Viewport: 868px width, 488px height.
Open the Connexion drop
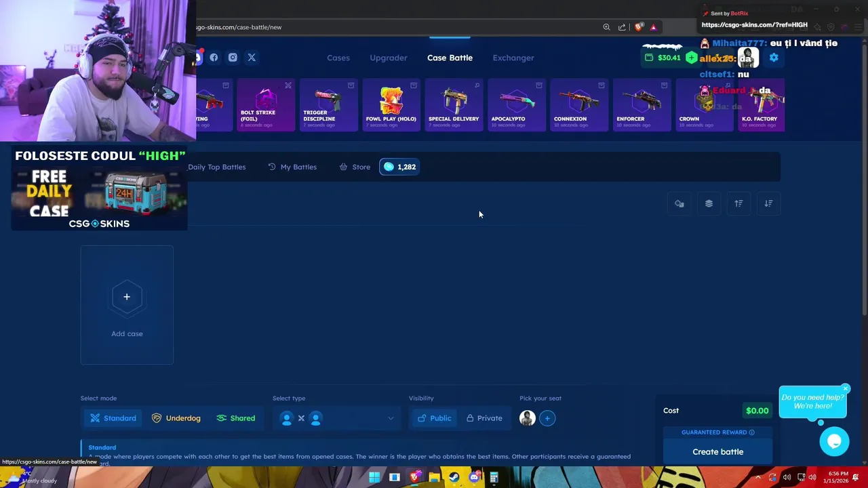click(579, 105)
